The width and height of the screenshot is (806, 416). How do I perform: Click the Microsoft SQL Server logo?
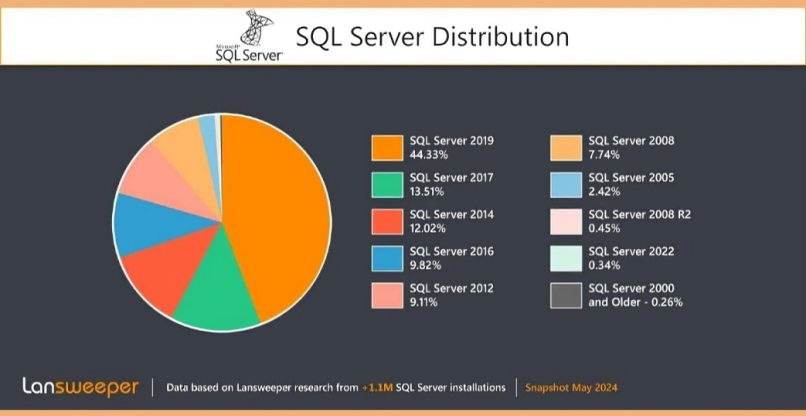click(249, 39)
